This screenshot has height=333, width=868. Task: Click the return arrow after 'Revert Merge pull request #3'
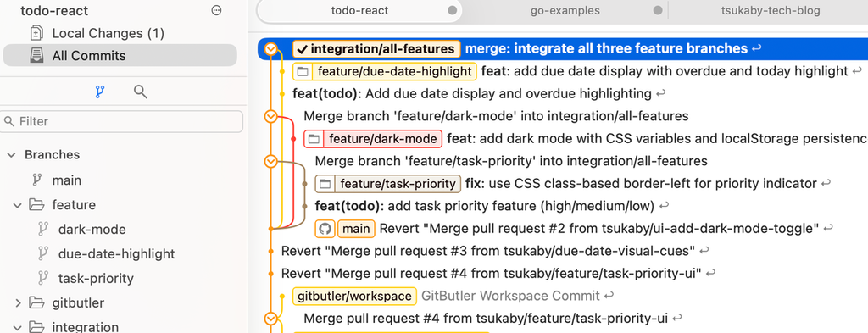pyautogui.click(x=704, y=251)
